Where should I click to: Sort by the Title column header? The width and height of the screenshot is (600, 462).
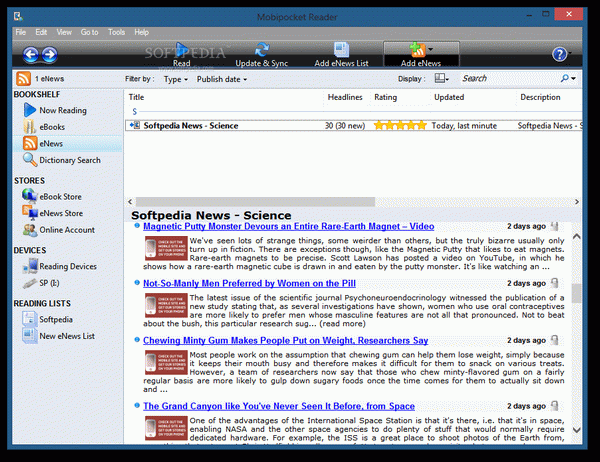[136, 97]
